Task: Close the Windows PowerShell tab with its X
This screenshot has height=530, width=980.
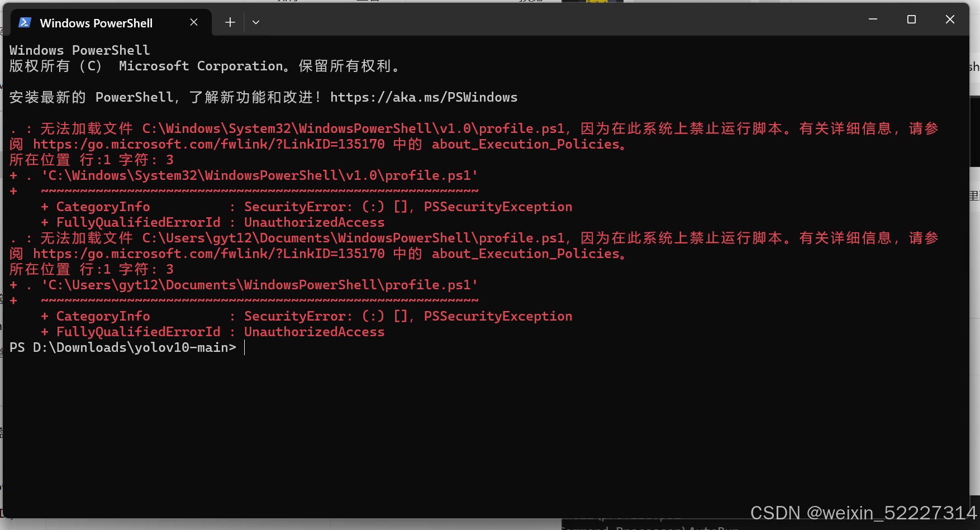Action: pos(194,22)
